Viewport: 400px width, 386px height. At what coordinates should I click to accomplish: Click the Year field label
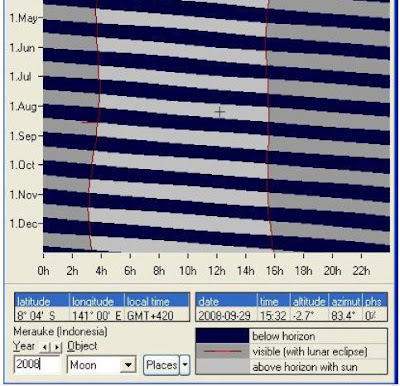pyautogui.click(x=24, y=346)
